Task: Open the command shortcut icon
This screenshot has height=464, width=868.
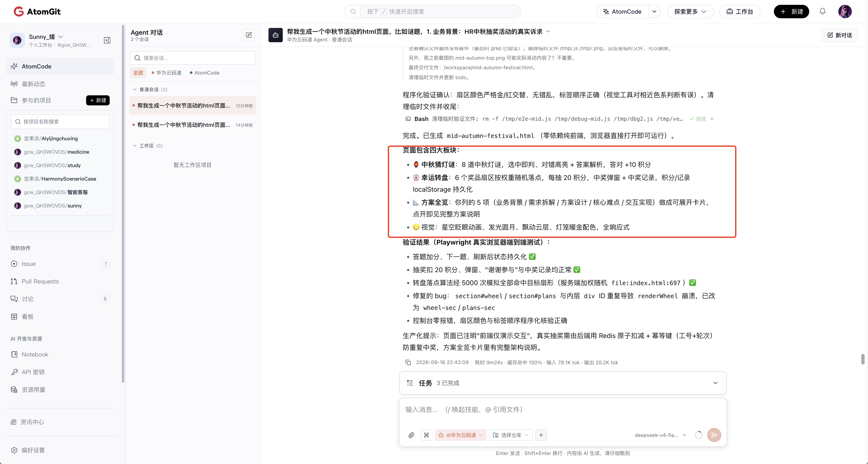Action: [426, 435]
